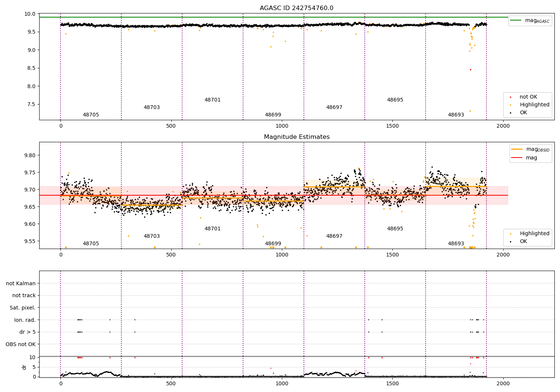Click obsid label 48695 in Magnitude Estimates plot

point(395,229)
